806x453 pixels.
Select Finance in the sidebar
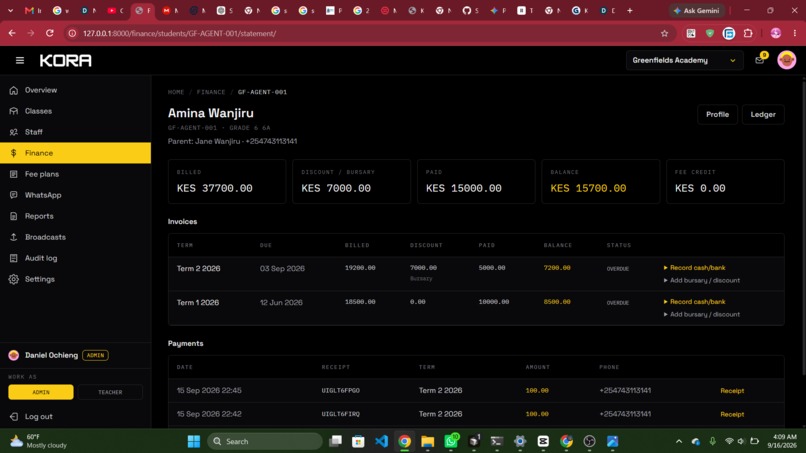[x=75, y=153]
